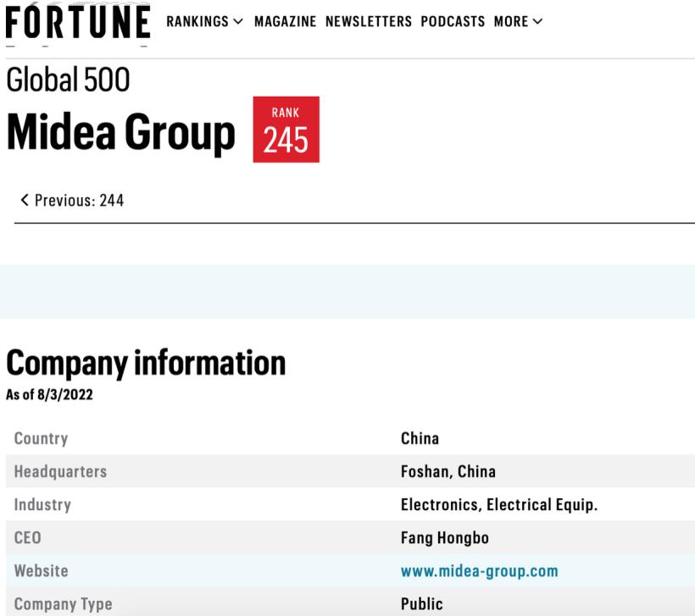Click the Company information heading

146,363
